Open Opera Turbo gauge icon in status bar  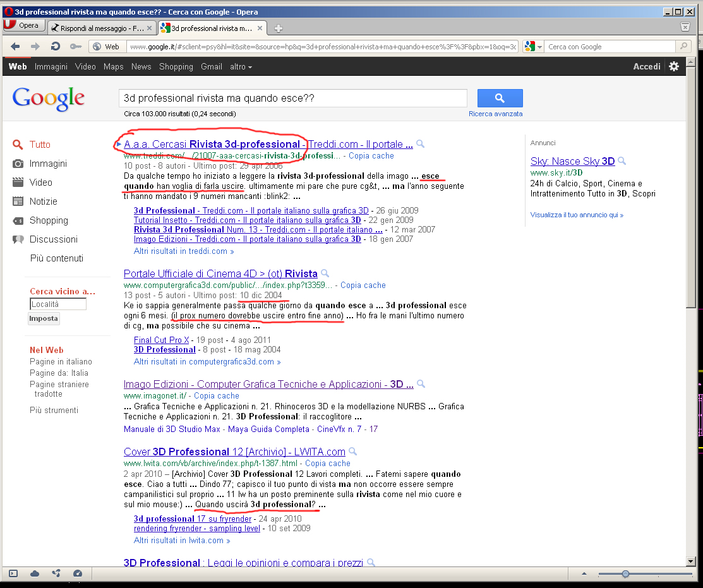pos(78,573)
